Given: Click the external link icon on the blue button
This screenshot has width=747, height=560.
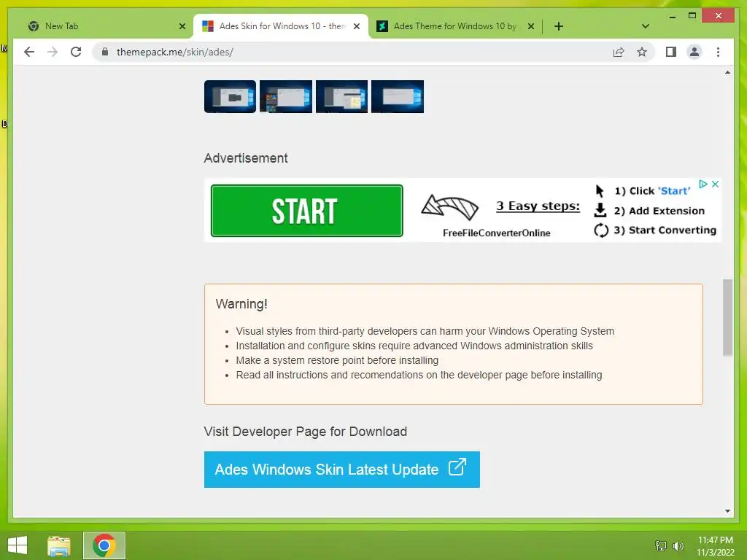Looking at the screenshot, I should tap(457, 467).
